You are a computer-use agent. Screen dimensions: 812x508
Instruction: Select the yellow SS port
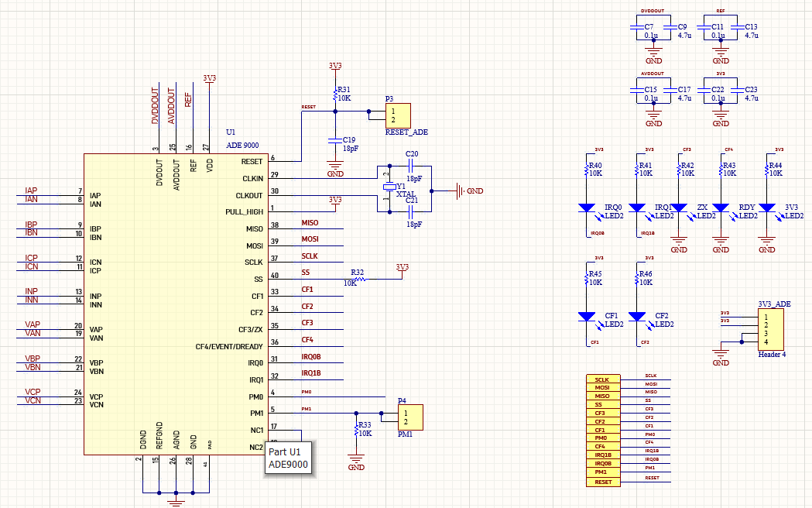(x=603, y=404)
